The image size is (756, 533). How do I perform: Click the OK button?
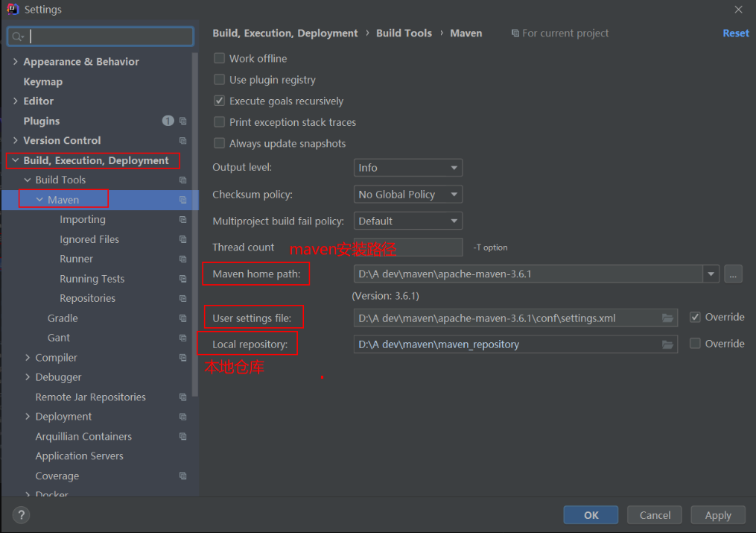pyautogui.click(x=591, y=515)
